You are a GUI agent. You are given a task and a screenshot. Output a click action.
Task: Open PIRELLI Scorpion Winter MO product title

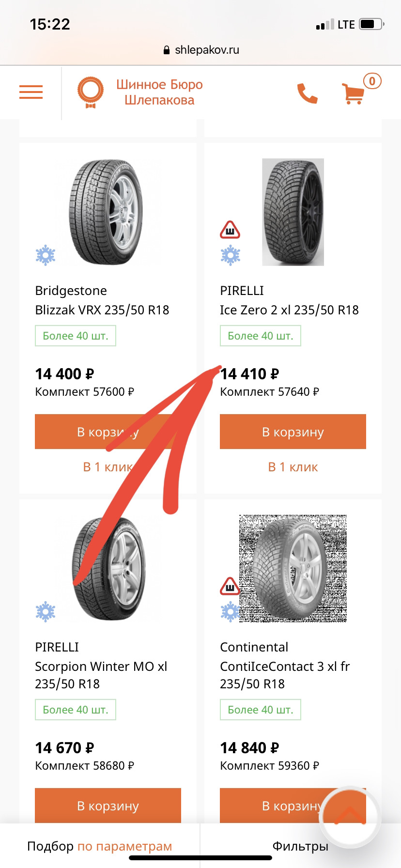pos(101,666)
